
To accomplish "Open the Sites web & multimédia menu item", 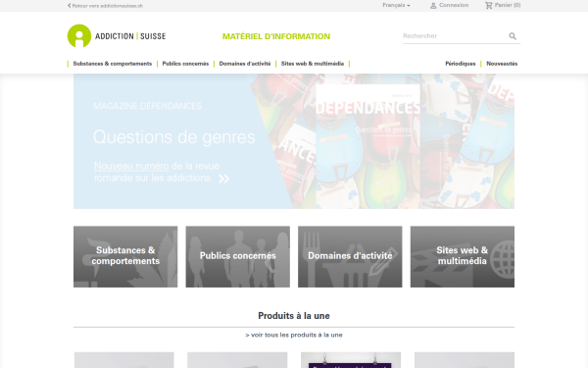I will point(313,64).
